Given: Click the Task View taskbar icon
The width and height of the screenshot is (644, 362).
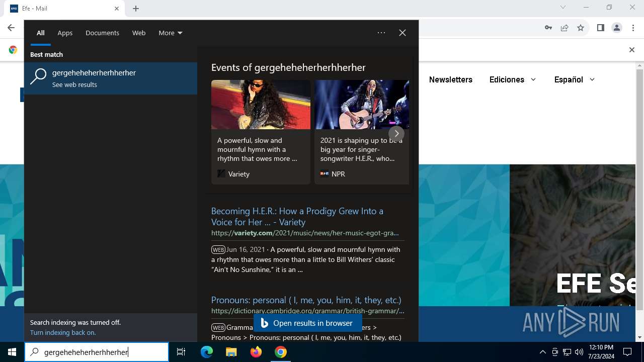Looking at the screenshot, I should click(181, 352).
